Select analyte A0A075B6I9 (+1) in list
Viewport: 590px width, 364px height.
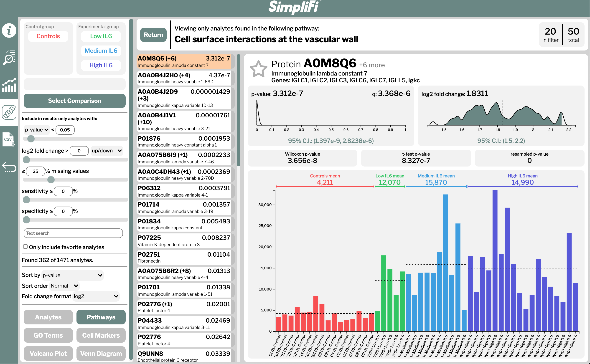coord(184,158)
